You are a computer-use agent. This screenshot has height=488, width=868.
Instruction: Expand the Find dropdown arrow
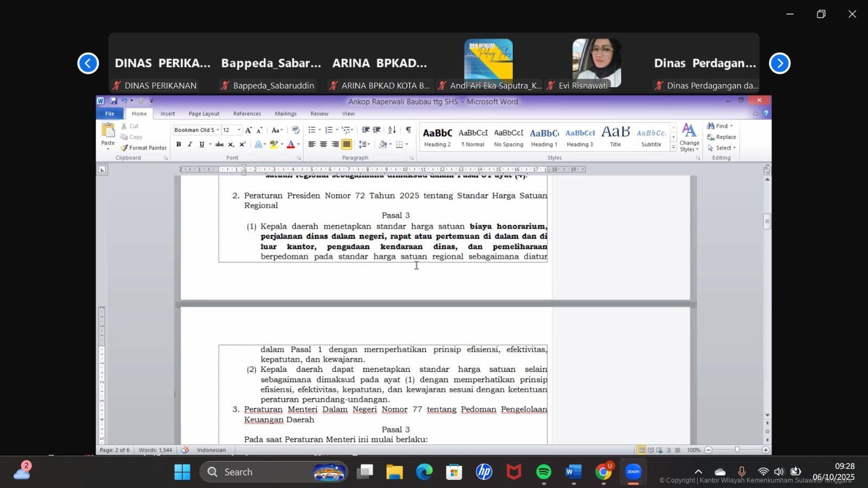click(731, 126)
